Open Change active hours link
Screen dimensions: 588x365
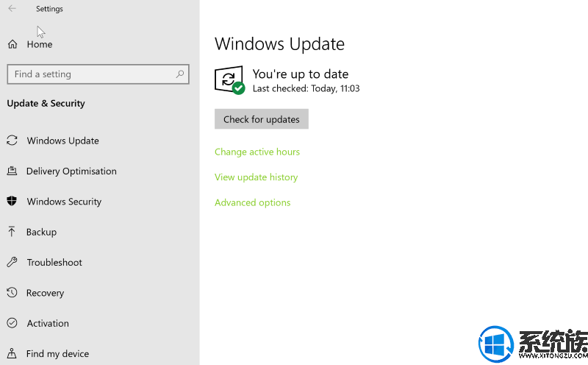(x=257, y=152)
